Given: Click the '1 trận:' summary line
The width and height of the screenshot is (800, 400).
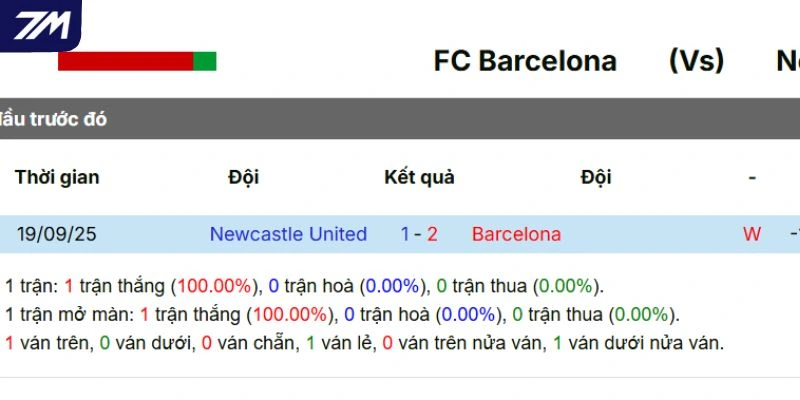Looking at the screenshot, I should tap(305, 286).
